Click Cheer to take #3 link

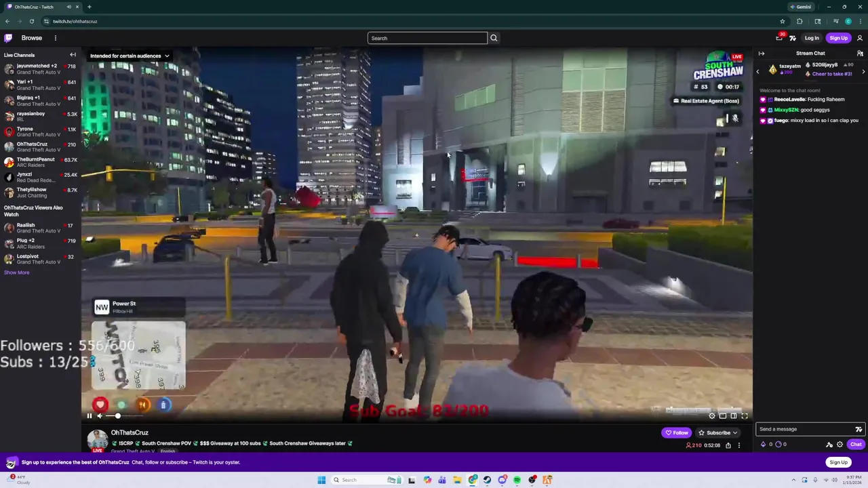pyautogui.click(x=832, y=74)
